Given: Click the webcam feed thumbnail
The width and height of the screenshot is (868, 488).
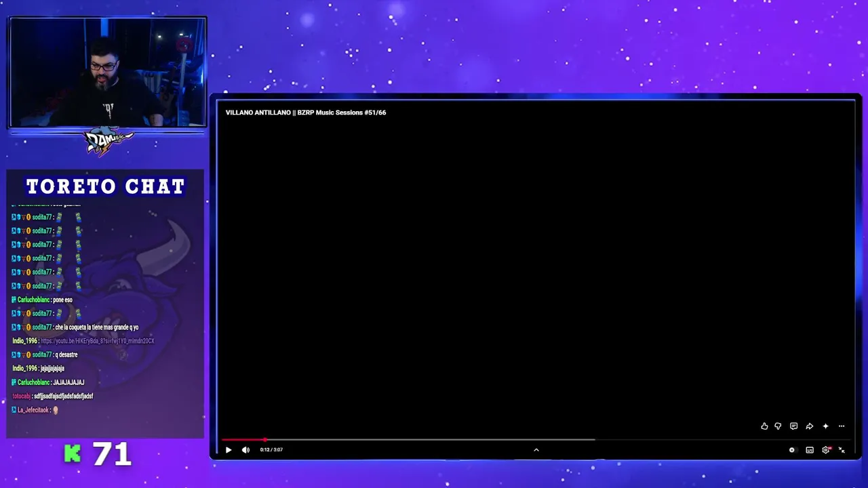Looking at the screenshot, I should click(107, 72).
